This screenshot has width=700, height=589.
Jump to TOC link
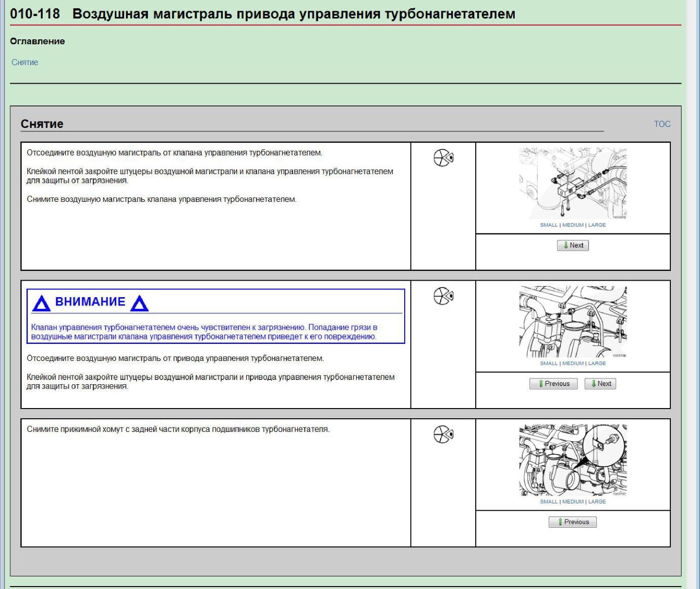(662, 124)
